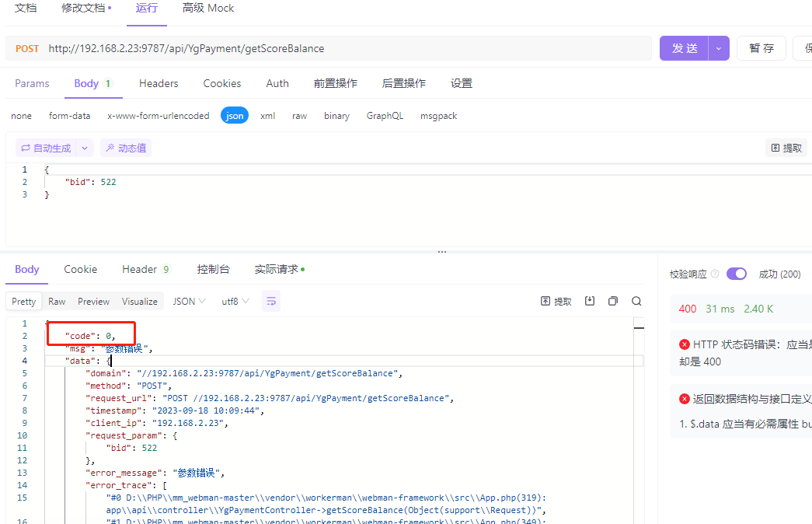Click the 提取 button in request body editor
Image resolution: width=812 pixels, height=524 pixels.
(x=786, y=148)
